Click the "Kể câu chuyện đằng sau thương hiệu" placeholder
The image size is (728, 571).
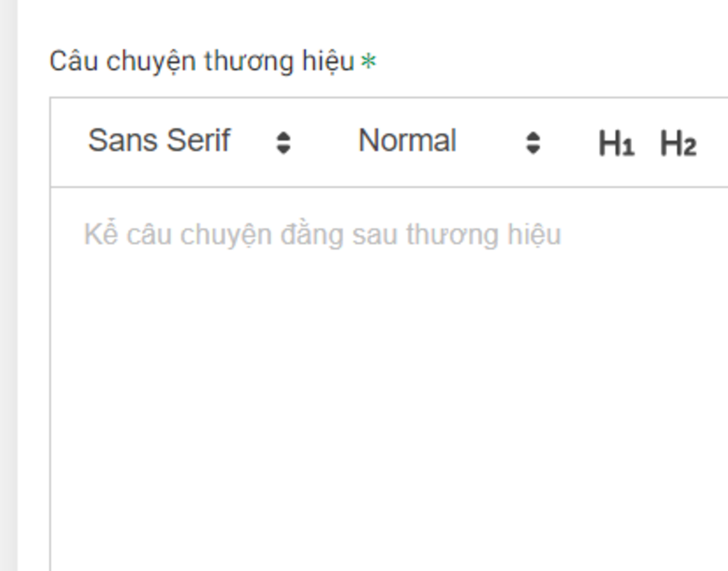pos(322,235)
